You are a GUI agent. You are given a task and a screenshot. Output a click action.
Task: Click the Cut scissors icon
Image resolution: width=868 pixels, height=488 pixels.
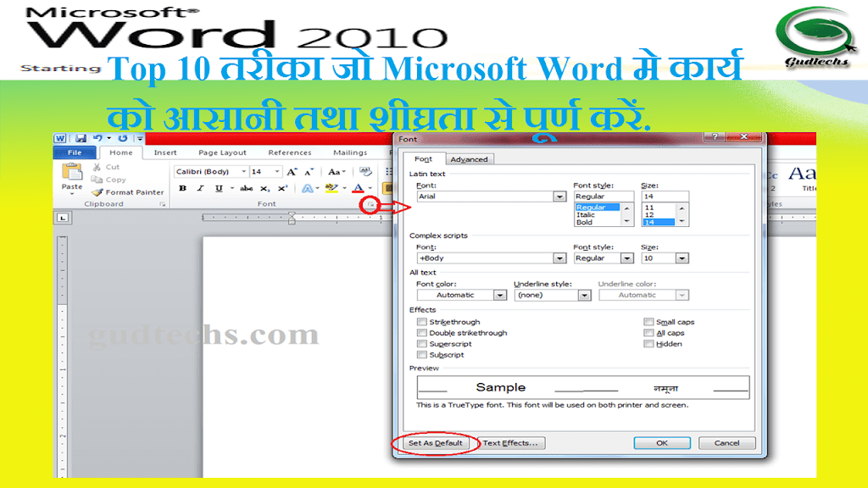(x=97, y=167)
